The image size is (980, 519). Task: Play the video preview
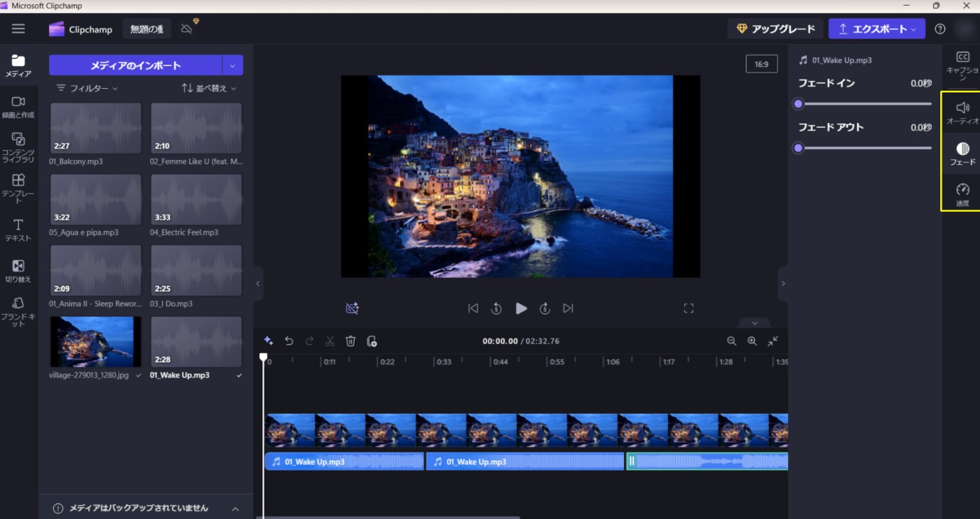click(x=521, y=309)
